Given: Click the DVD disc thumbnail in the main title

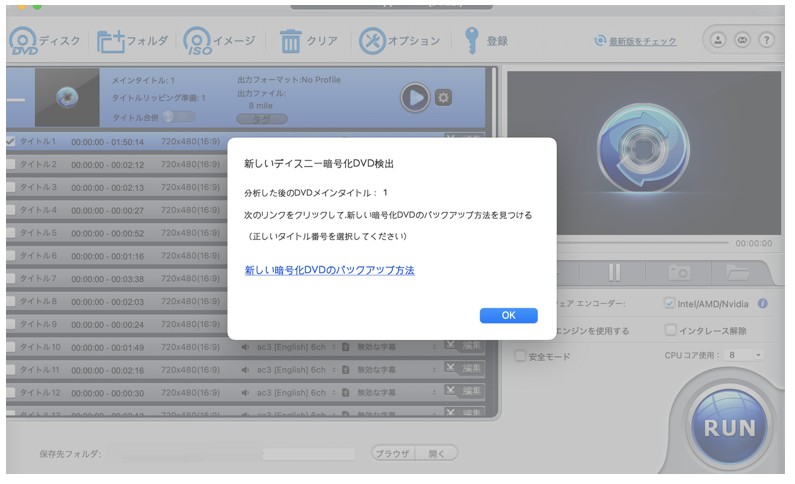Looking at the screenshot, I should [67, 97].
